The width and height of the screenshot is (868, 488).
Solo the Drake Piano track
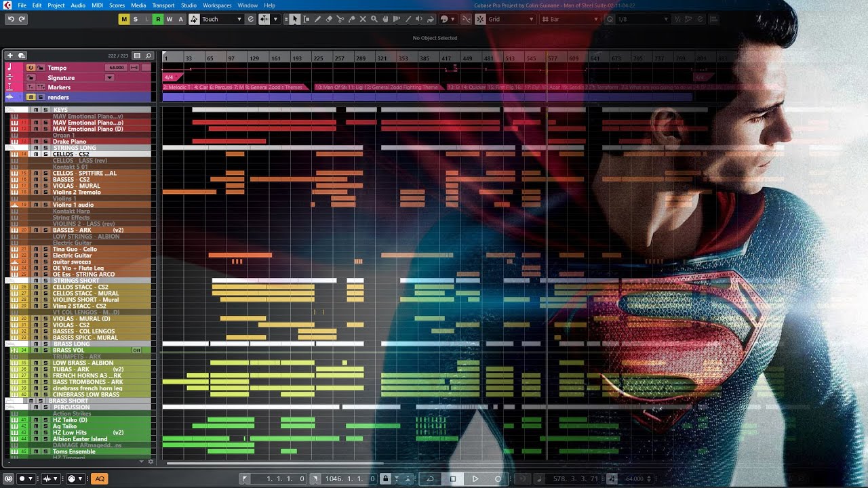click(45, 142)
